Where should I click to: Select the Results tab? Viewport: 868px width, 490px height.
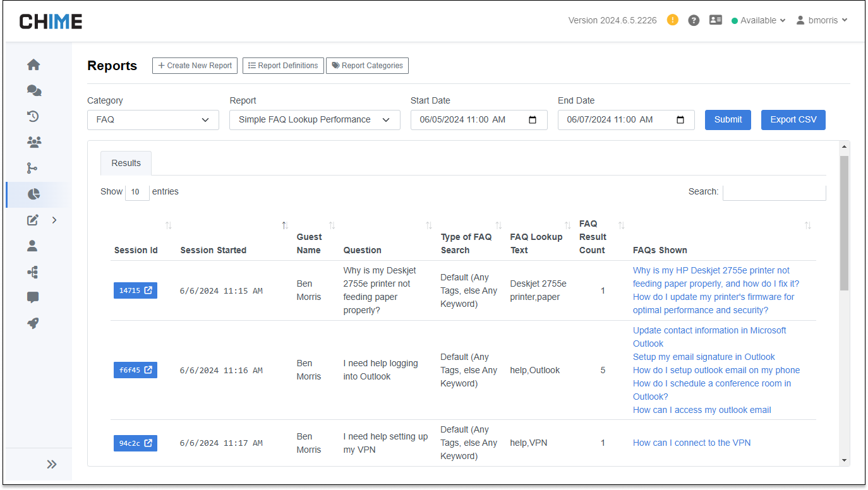(126, 163)
